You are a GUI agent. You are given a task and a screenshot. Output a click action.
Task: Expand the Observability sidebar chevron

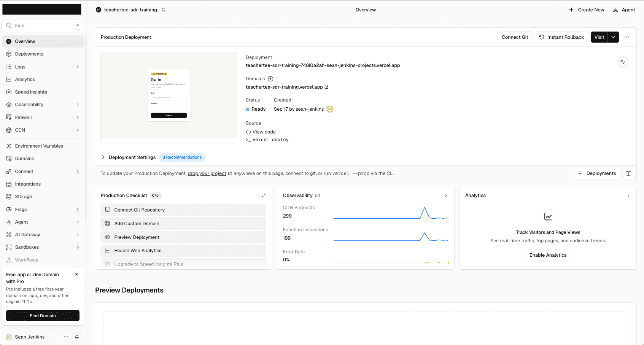[78, 105]
